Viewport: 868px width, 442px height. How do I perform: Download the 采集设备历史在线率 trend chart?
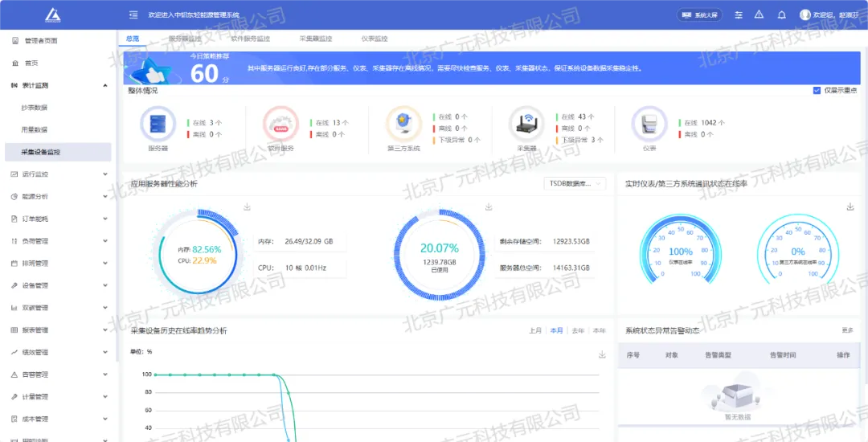coord(602,354)
